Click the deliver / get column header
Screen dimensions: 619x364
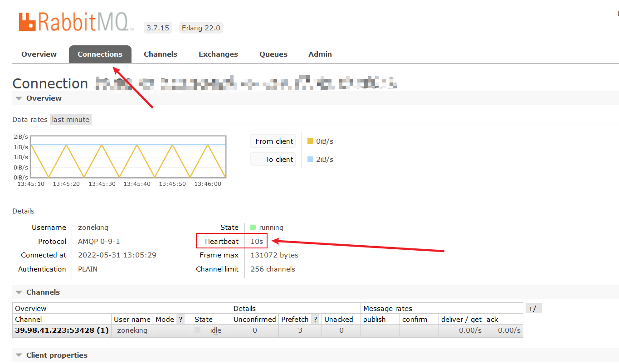462,319
